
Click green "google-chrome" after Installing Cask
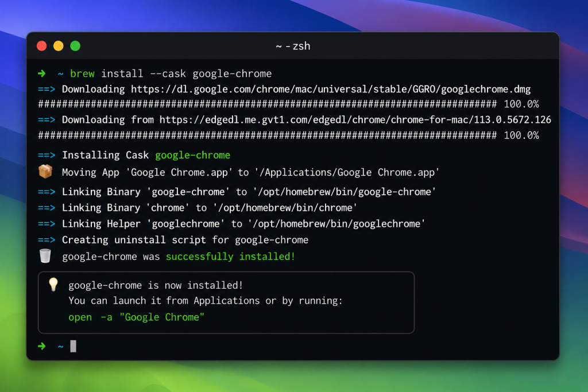193,155
